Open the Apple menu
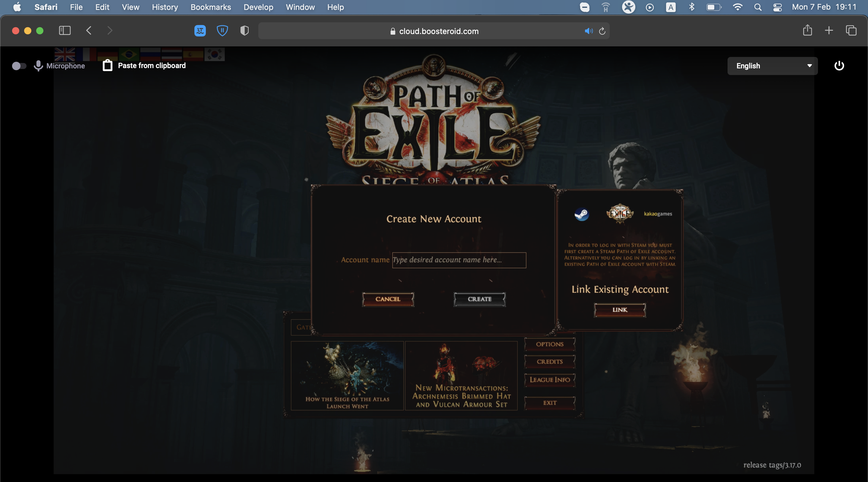 (17, 7)
